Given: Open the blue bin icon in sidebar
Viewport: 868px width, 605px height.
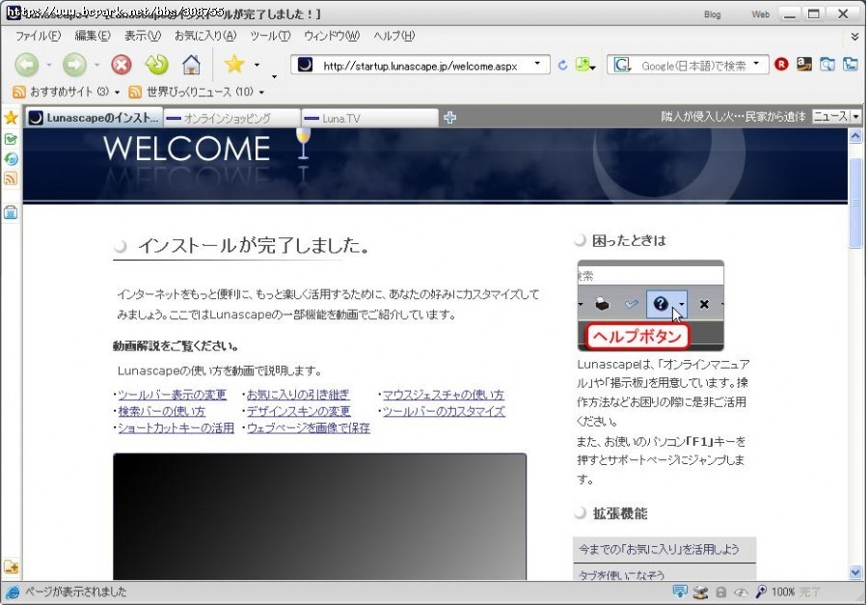Looking at the screenshot, I should (x=11, y=212).
